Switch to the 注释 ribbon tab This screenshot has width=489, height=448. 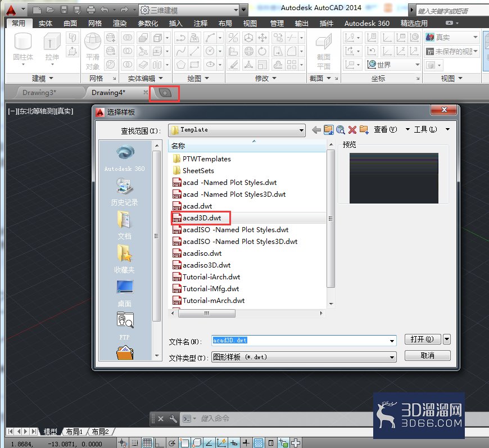[x=201, y=24]
